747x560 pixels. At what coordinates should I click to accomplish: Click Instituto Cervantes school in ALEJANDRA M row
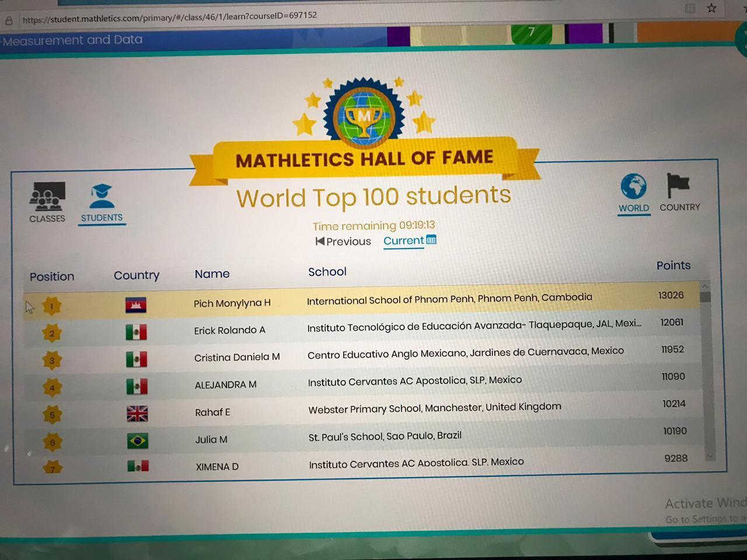(x=415, y=381)
